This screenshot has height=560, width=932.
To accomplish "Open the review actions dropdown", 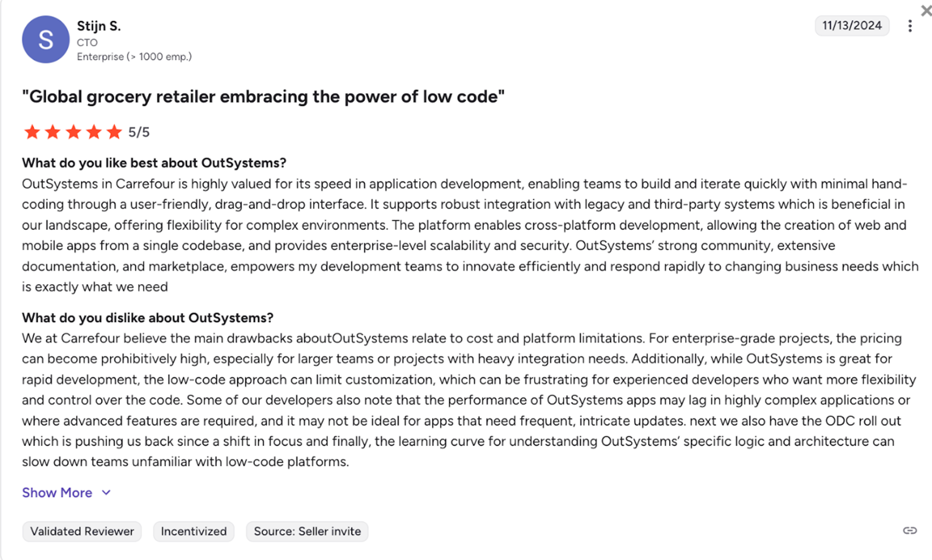I will [x=910, y=26].
